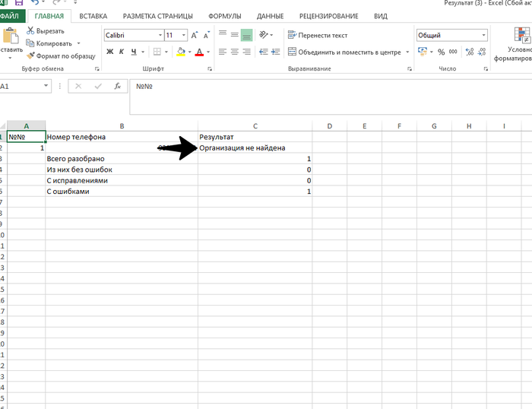
Task: Click the insert function fx icon
Action: pyautogui.click(x=117, y=87)
